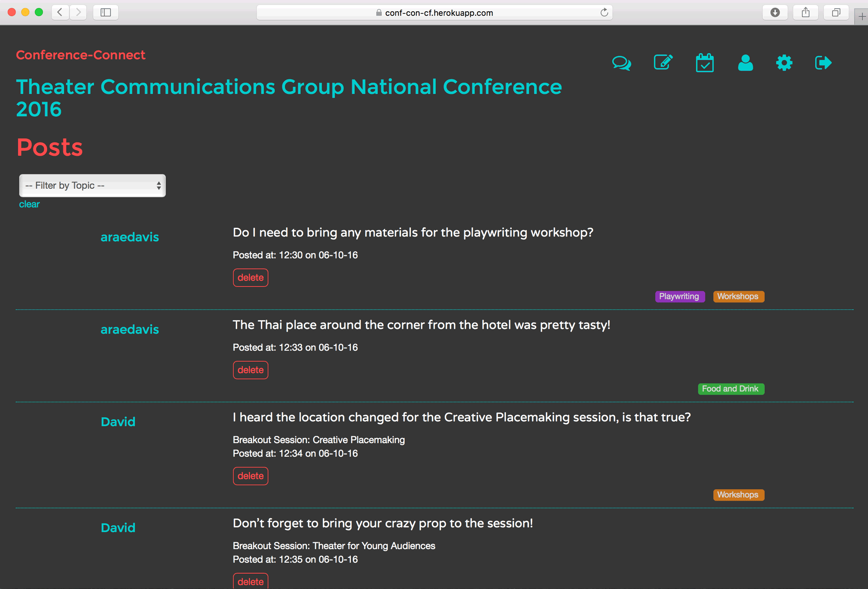Open the settings gear icon
868x589 pixels.
point(784,63)
